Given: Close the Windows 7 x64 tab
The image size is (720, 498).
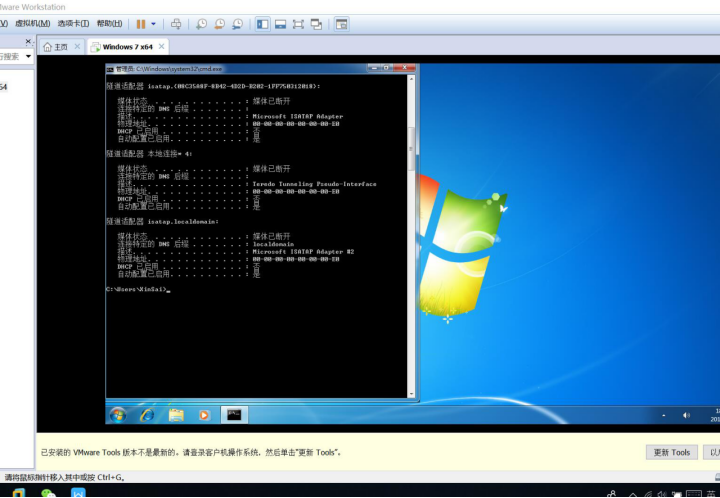Looking at the screenshot, I should pos(161,46).
